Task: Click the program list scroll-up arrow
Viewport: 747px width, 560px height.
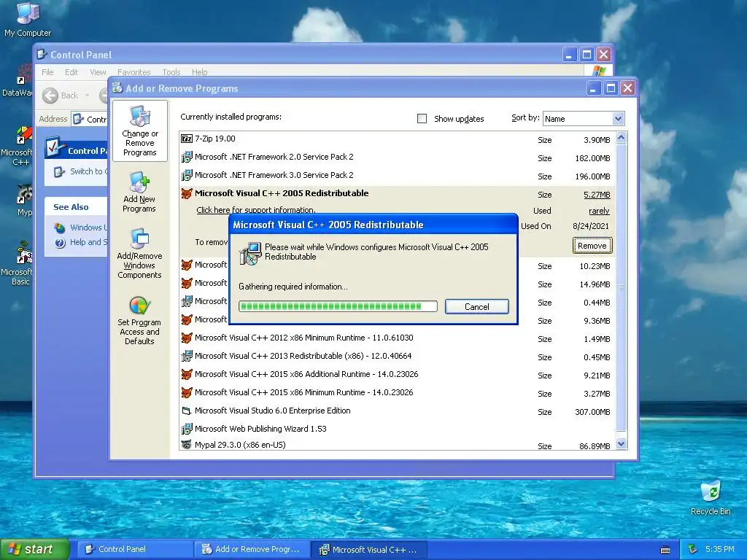Action: tap(621, 138)
